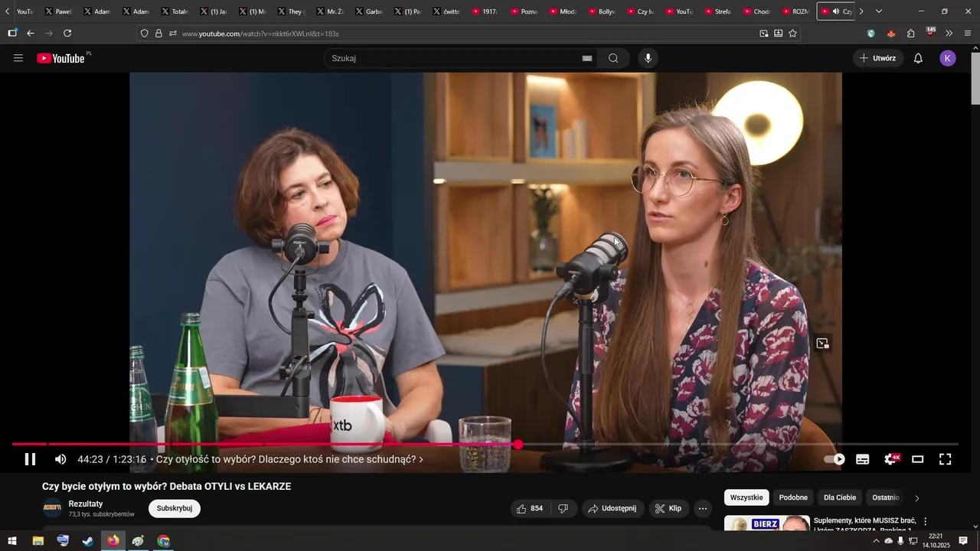Open the Windows notification center
Image resolution: width=980 pixels, height=551 pixels.
pos(963,541)
